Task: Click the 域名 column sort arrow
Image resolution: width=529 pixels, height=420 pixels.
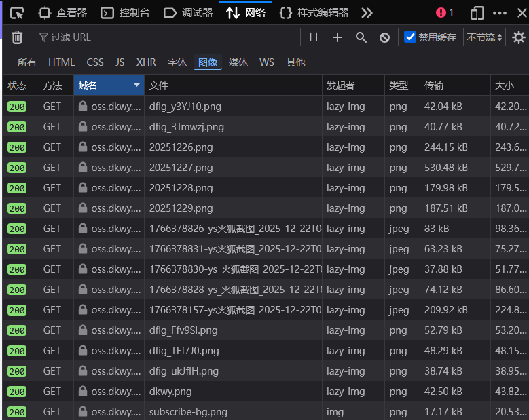Action: pos(136,85)
